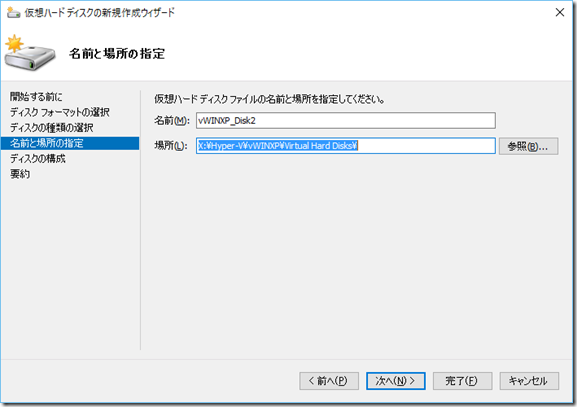Viewport: 577px width, 407px height.
Task: Click the 名前(M): label
Action: click(172, 121)
